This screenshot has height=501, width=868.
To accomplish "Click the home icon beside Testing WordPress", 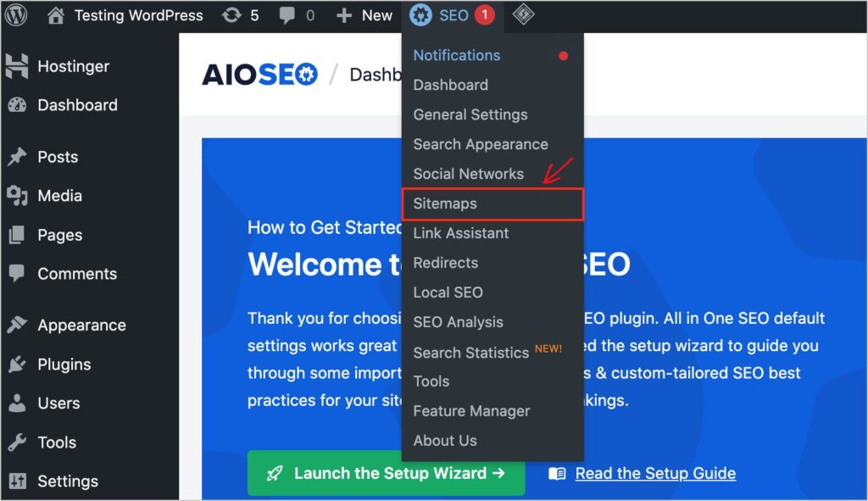I will pyautogui.click(x=55, y=15).
